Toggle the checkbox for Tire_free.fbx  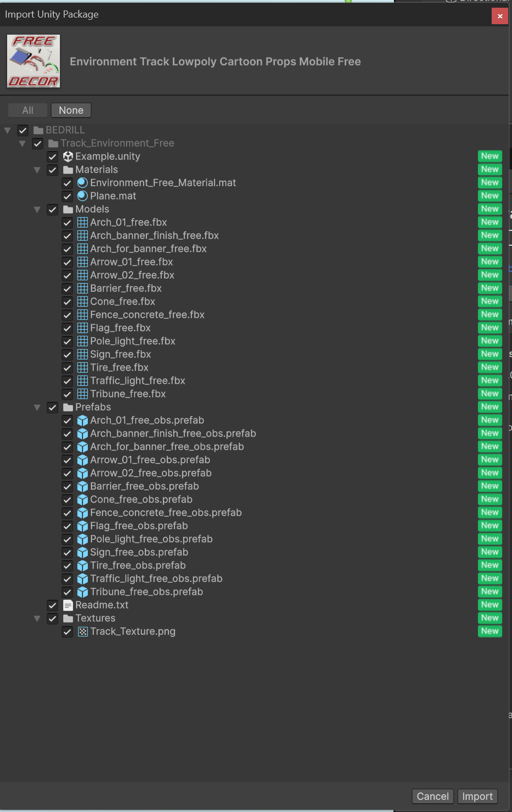click(x=68, y=368)
